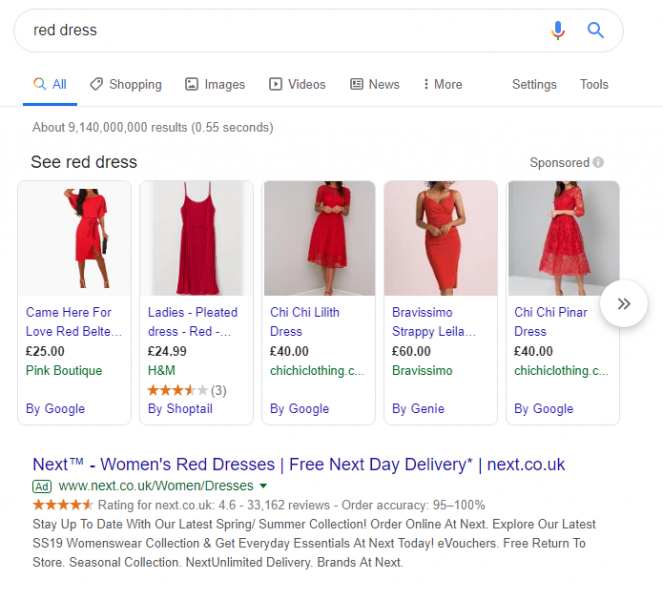
Task: Click the H&M seller name
Action: tap(162, 371)
